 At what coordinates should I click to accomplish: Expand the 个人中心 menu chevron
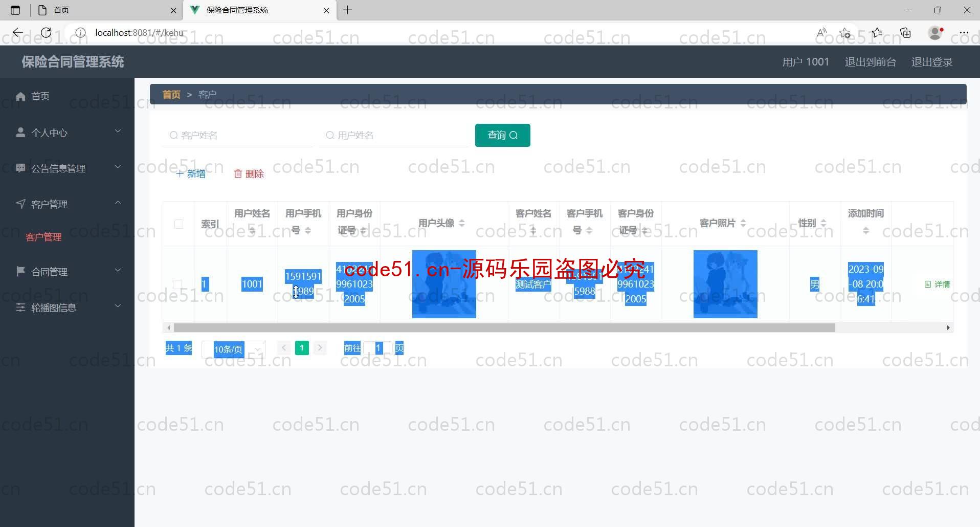(x=118, y=131)
